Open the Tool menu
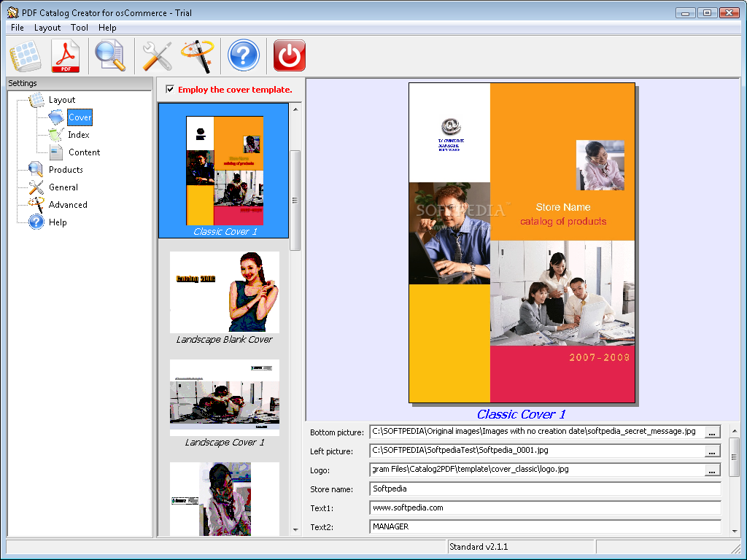The height and width of the screenshot is (560, 747). pyautogui.click(x=80, y=28)
